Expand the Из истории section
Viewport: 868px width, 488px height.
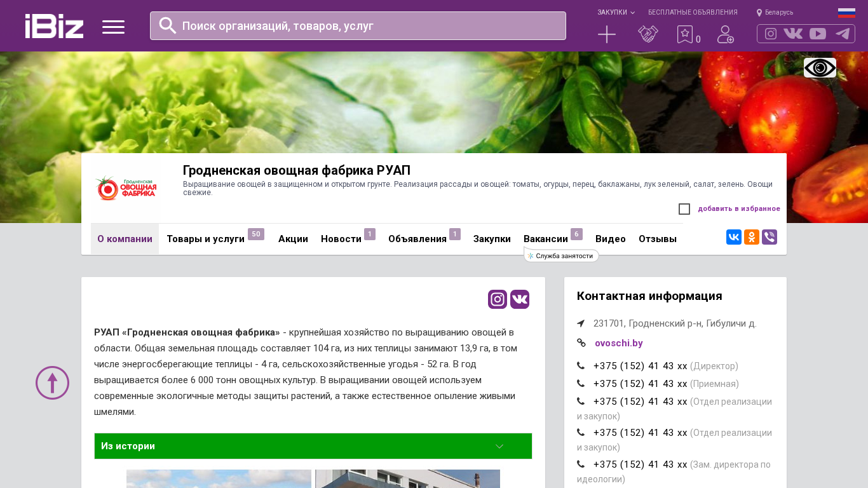point(313,446)
